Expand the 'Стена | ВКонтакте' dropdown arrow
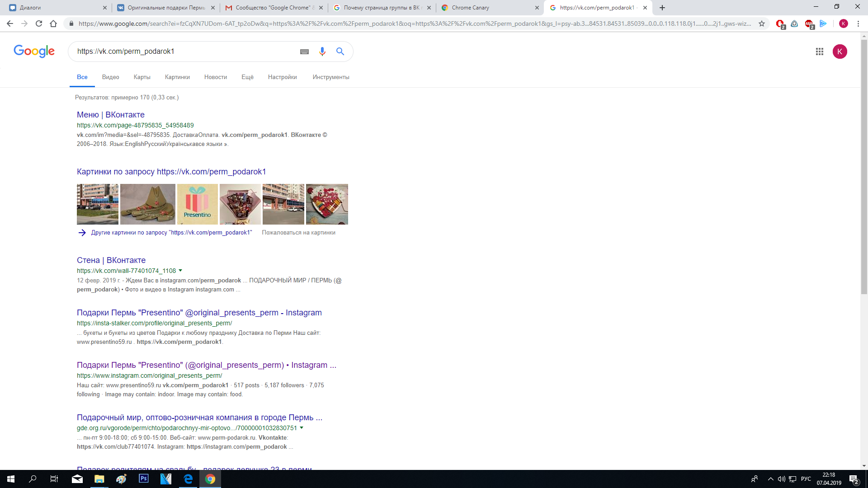 (182, 271)
